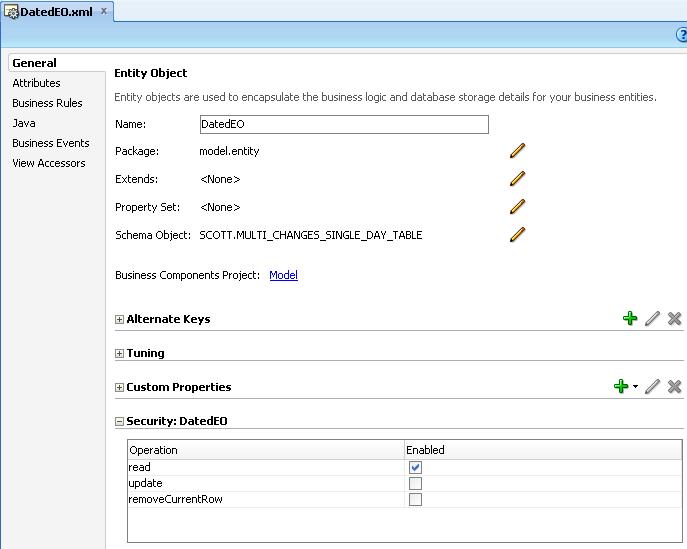Collapse the Security: DatedEO section
This screenshot has width=687, height=549.
click(119, 421)
